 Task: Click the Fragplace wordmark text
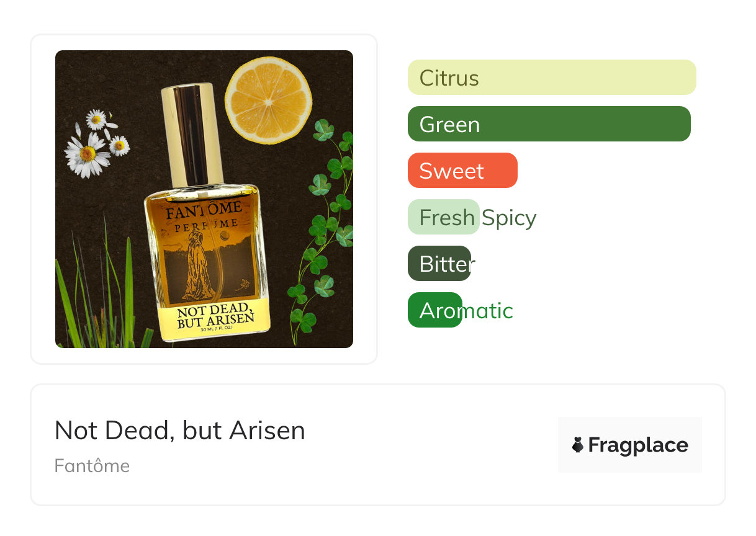point(638,445)
